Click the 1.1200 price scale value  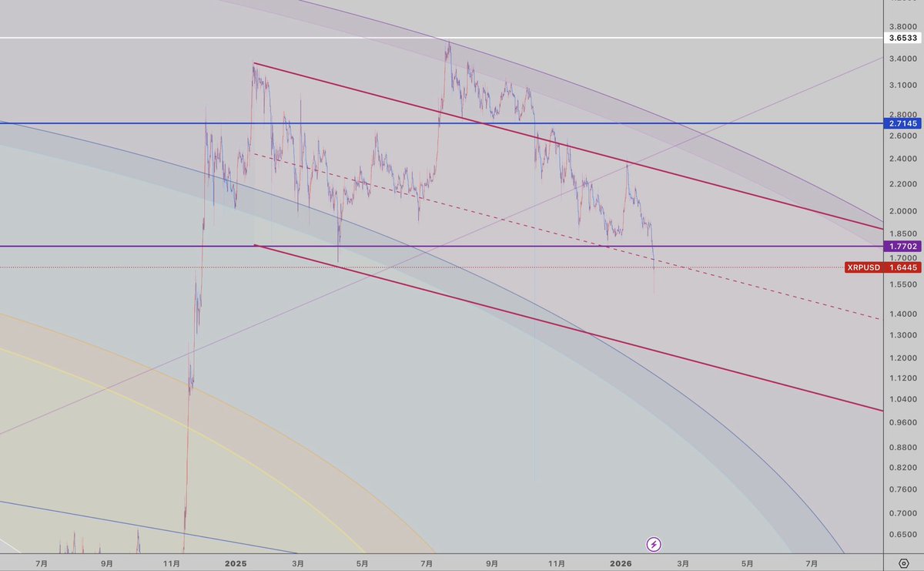pyautogui.click(x=902, y=378)
